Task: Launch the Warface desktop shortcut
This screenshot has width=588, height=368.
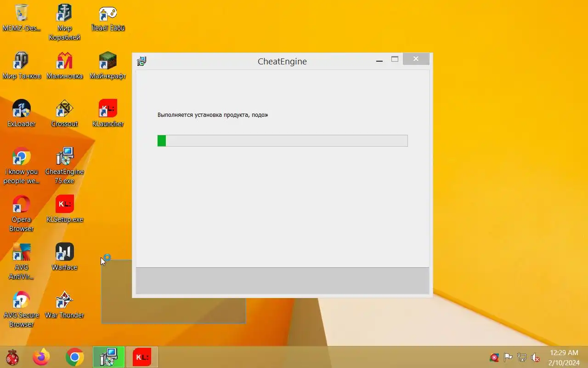Action: pos(64,257)
